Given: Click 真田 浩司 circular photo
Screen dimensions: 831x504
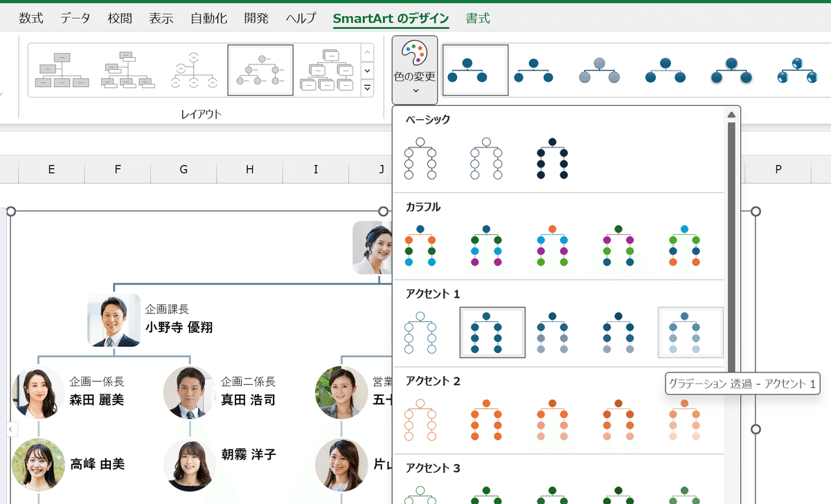Looking at the screenshot, I should coord(190,393).
